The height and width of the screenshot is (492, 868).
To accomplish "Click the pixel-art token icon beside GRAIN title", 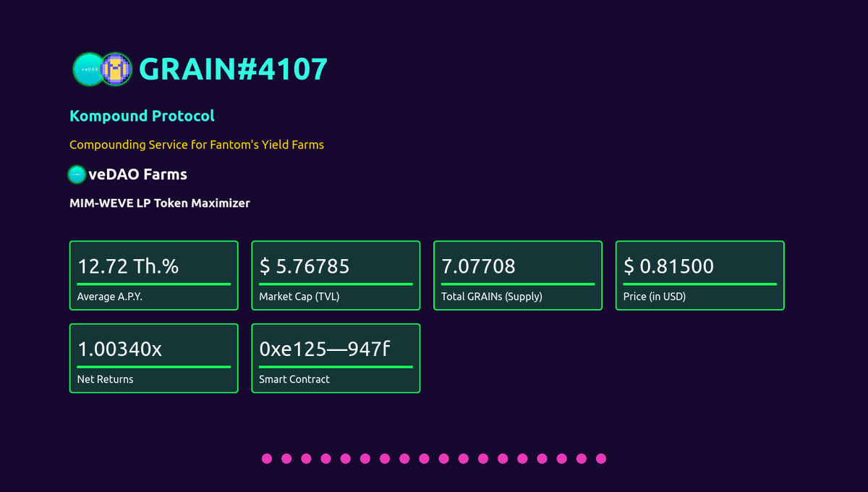I will [115, 69].
